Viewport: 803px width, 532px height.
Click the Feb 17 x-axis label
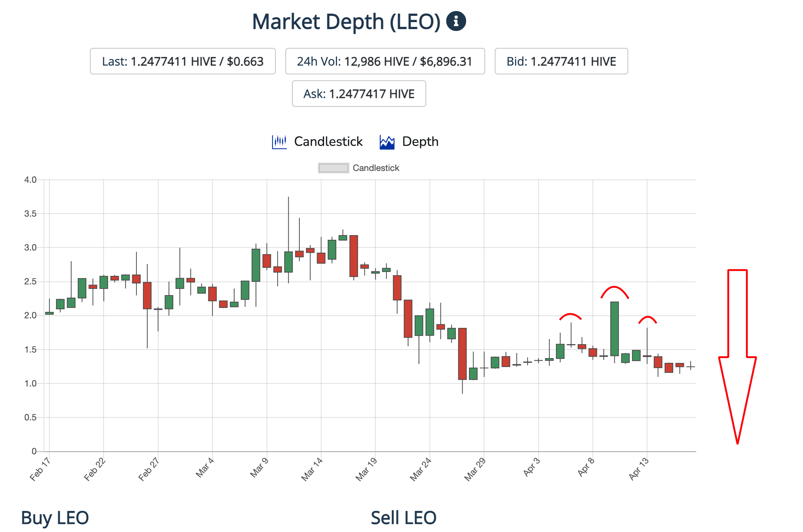(x=40, y=469)
